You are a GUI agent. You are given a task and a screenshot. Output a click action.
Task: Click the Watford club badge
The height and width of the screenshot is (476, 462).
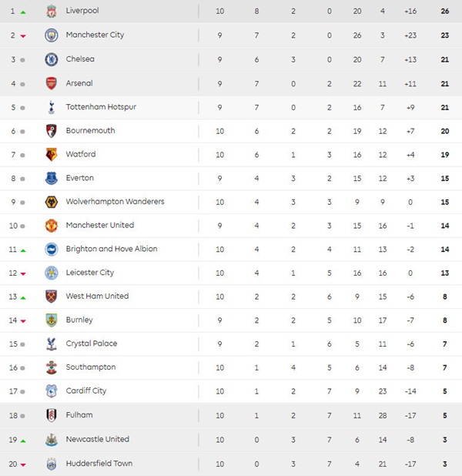(x=52, y=155)
